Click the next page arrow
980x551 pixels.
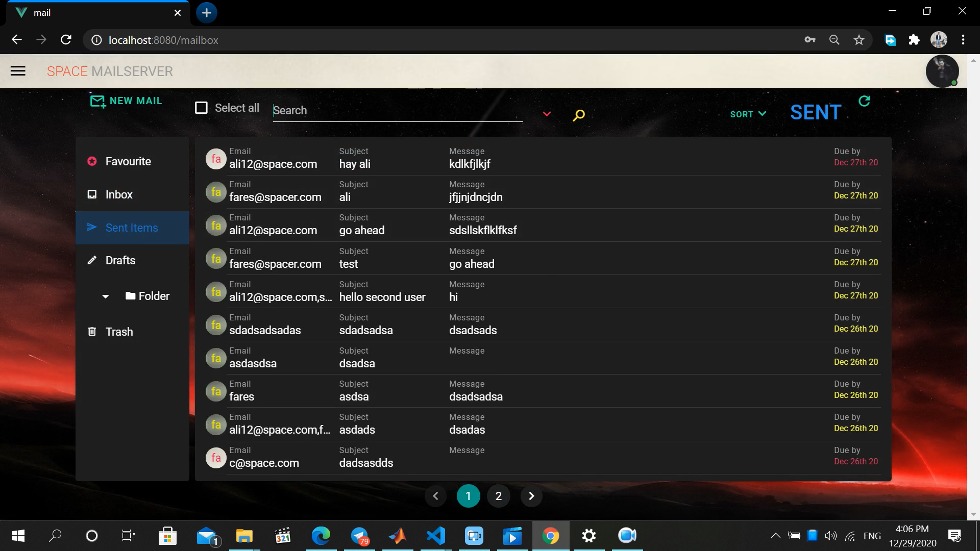pos(531,495)
